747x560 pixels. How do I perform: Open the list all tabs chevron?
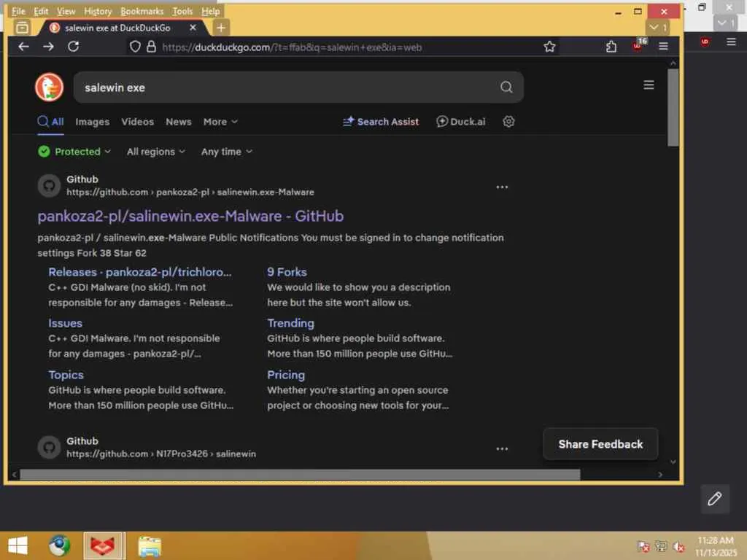[x=657, y=28]
